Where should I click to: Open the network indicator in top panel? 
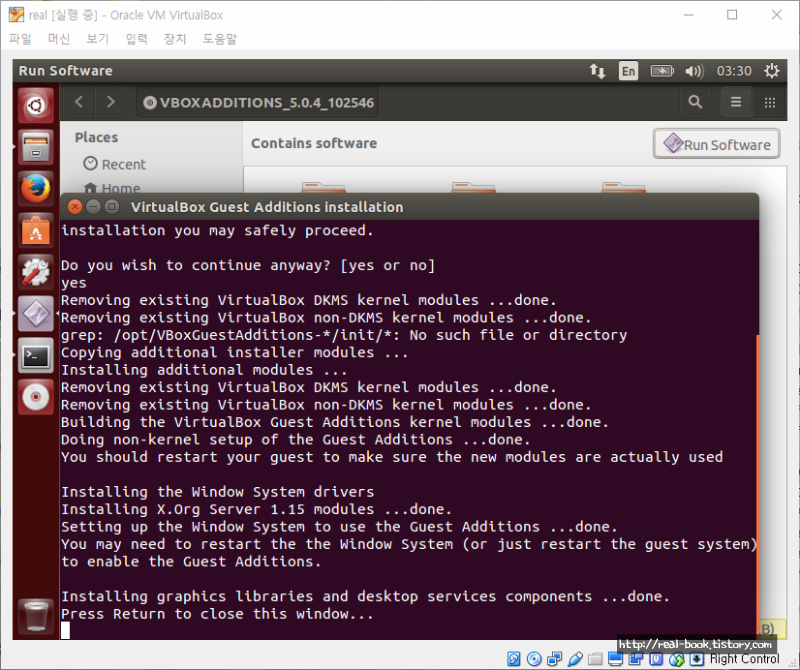point(597,71)
